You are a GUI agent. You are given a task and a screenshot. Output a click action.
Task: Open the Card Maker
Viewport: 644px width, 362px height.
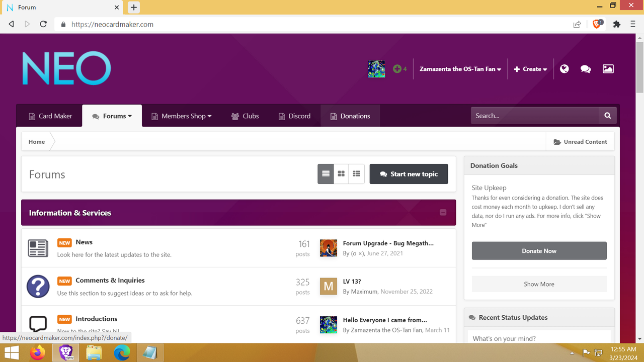click(x=49, y=116)
